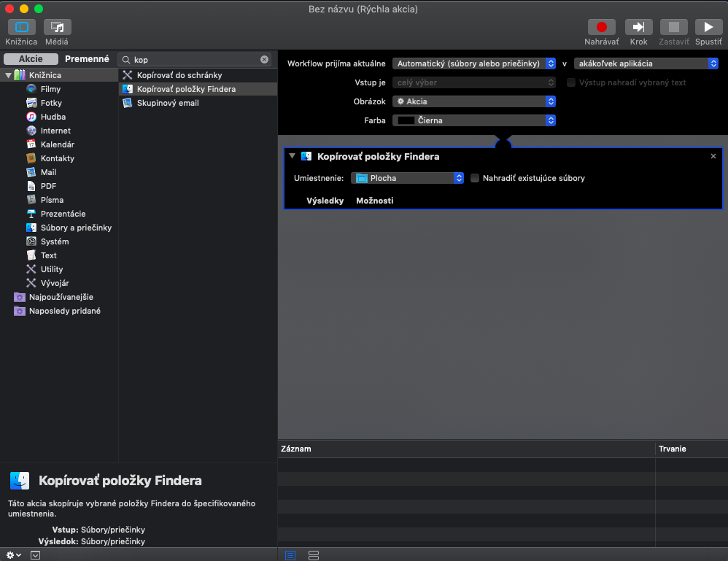Open the Výsledky tab in the action
Viewport: 728px width, 561px height.
(325, 201)
